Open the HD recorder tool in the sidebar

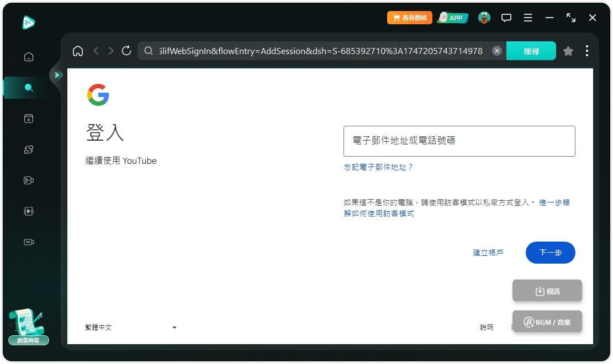pos(29,242)
